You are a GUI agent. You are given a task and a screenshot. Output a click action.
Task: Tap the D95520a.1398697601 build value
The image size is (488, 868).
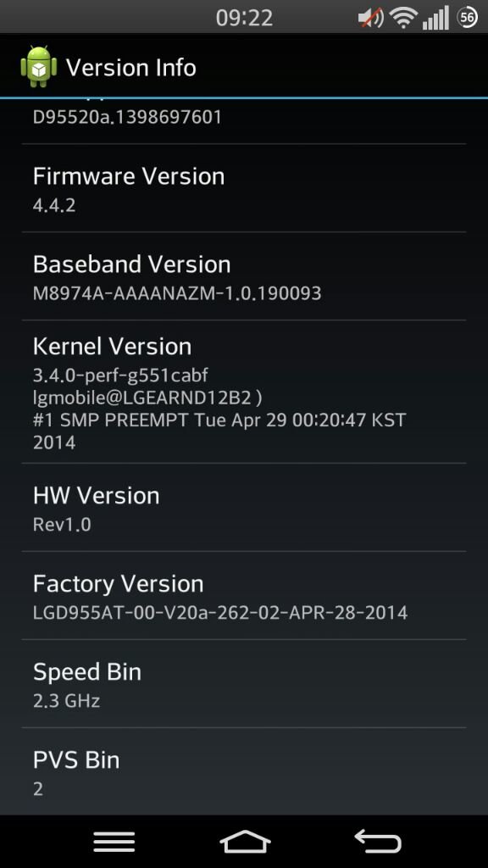tap(127, 117)
